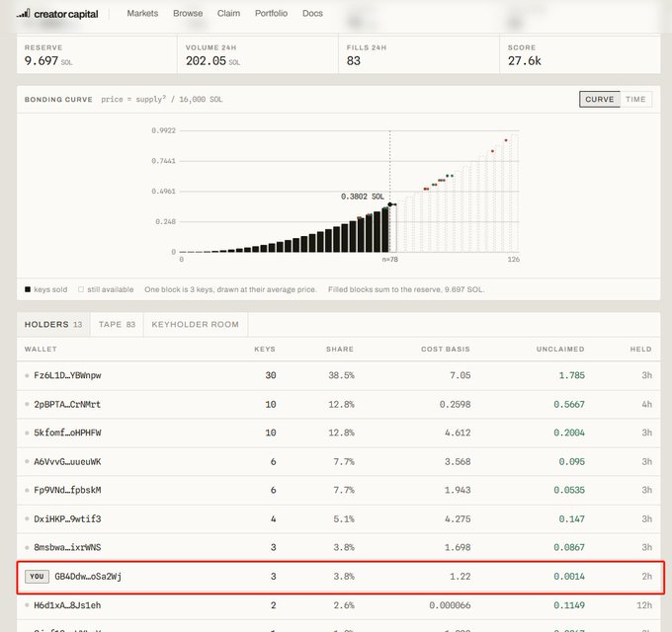Click cost basis 0.000066
Screen dimensions: 672x632
[450, 605]
